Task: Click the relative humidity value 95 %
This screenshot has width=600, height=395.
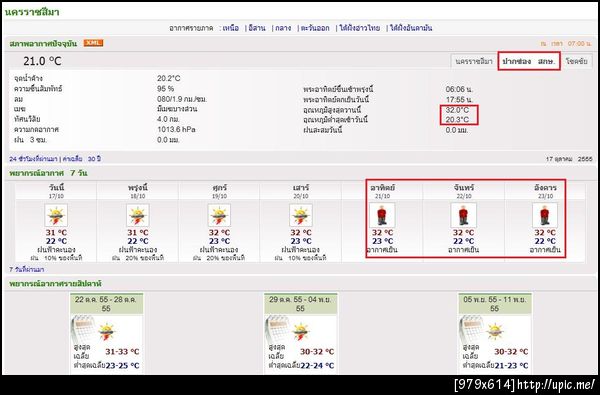Action: [x=165, y=89]
